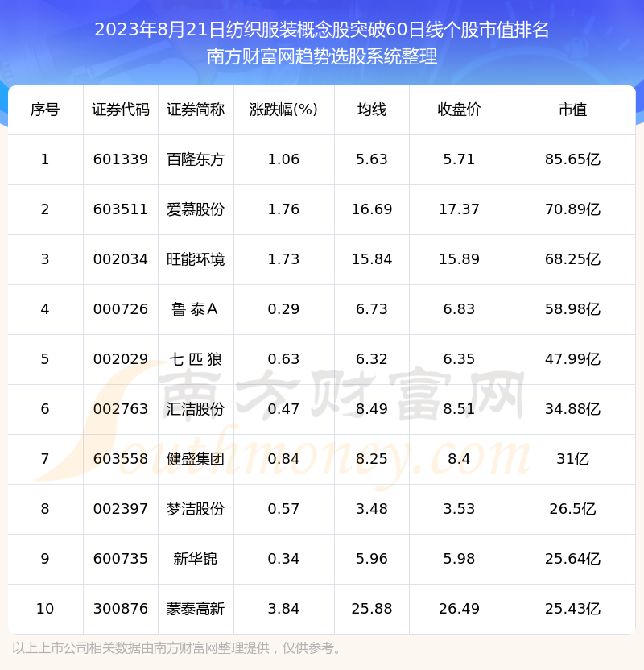Click market value 70.89亿

[x=572, y=209]
